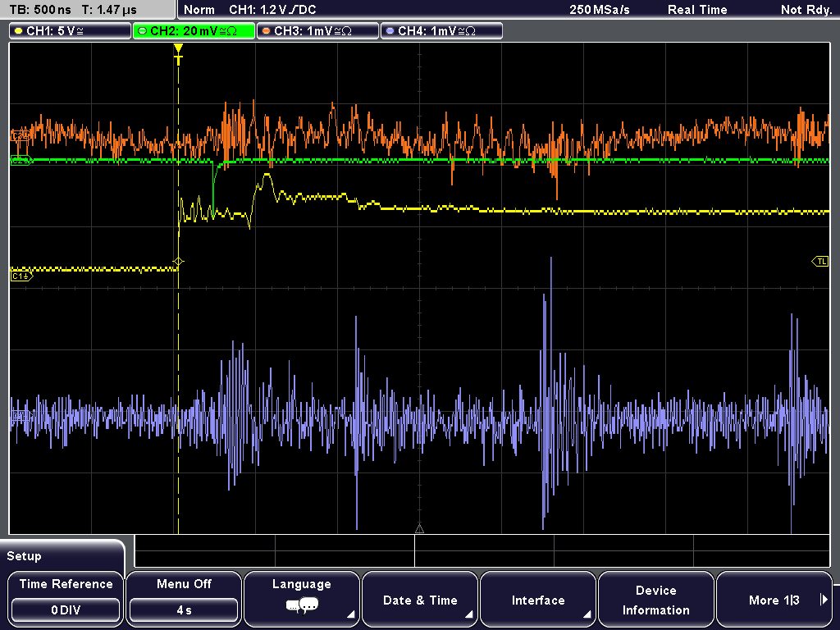Open the Interface submenu
Viewport: 840px width, 630px height.
(x=538, y=598)
